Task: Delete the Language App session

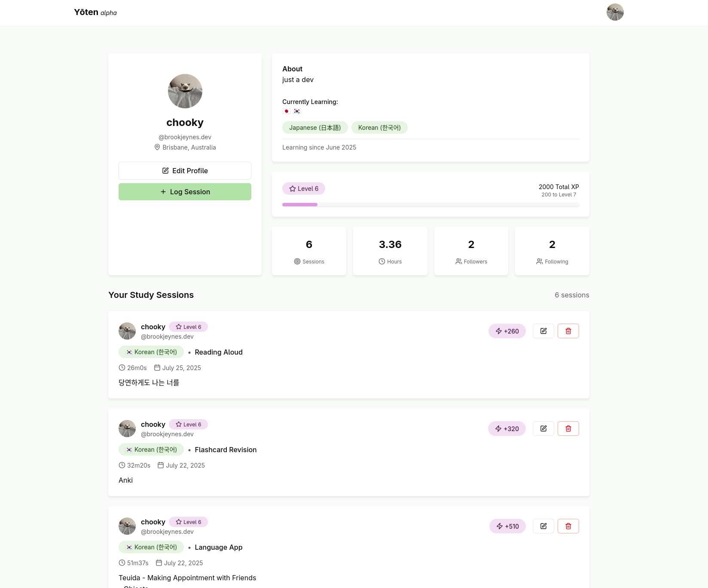Action: 568,526
